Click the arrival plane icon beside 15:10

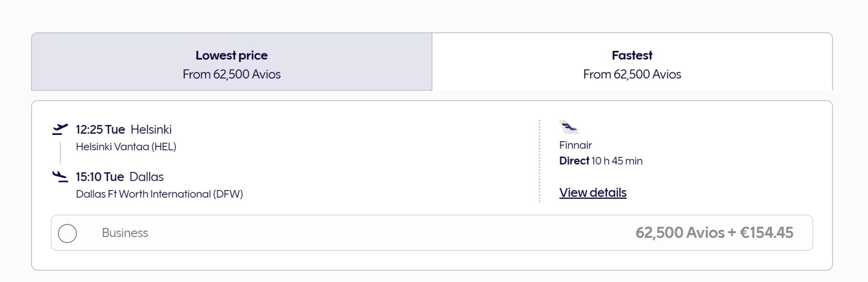pyautogui.click(x=59, y=177)
